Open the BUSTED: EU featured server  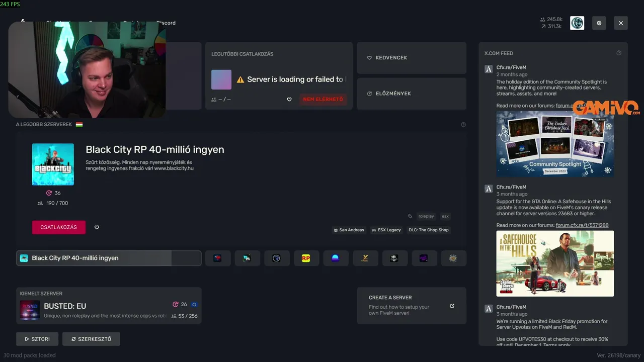(x=109, y=305)
